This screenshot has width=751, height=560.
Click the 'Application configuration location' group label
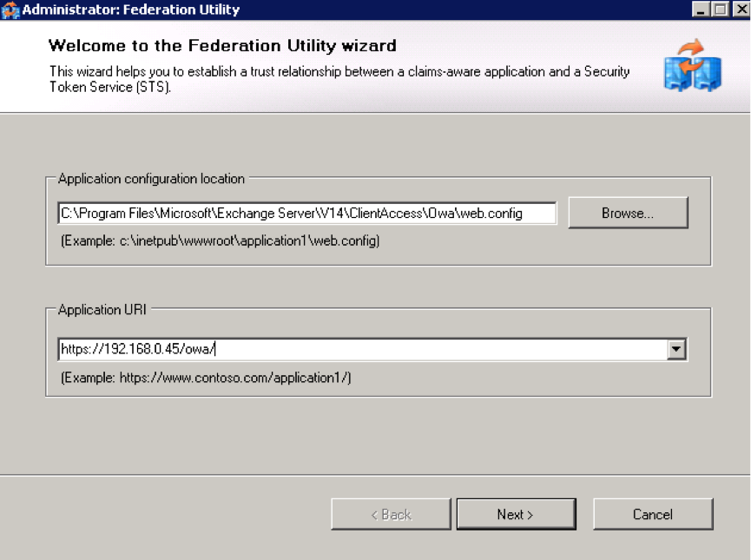(x=151, y=179)
